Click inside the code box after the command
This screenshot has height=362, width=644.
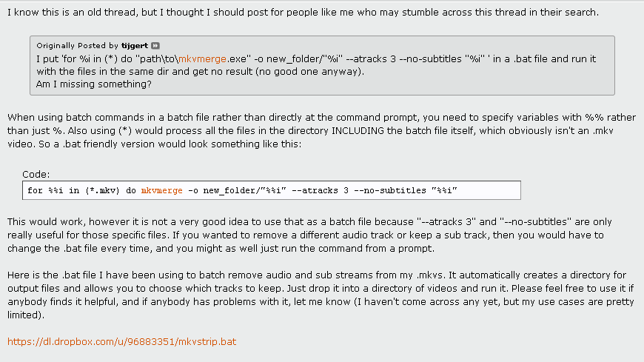point(489,190)
